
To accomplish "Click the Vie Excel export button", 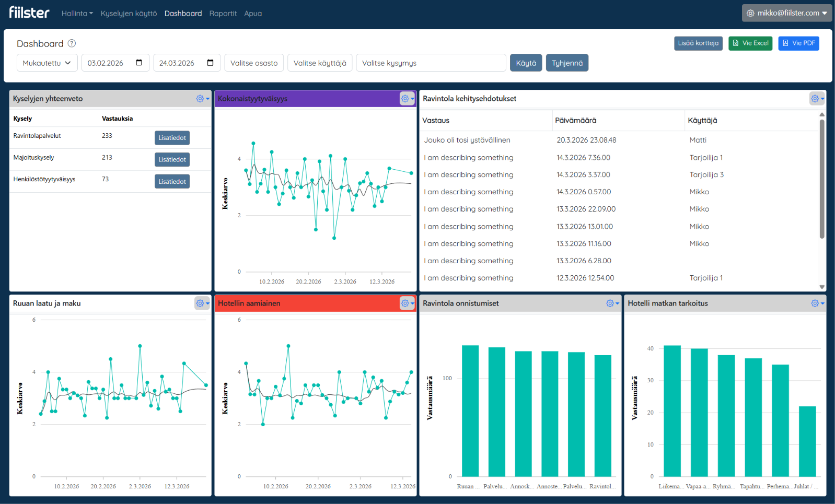I will [x=750, y=43].
